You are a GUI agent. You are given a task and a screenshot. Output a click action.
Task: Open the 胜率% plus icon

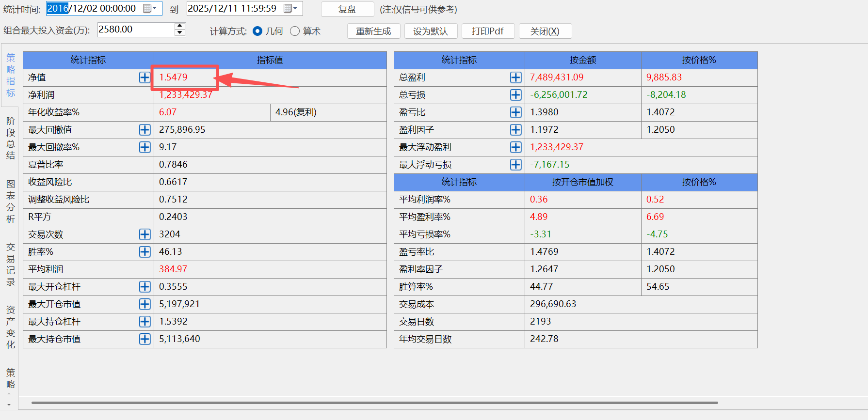point(145,252)
